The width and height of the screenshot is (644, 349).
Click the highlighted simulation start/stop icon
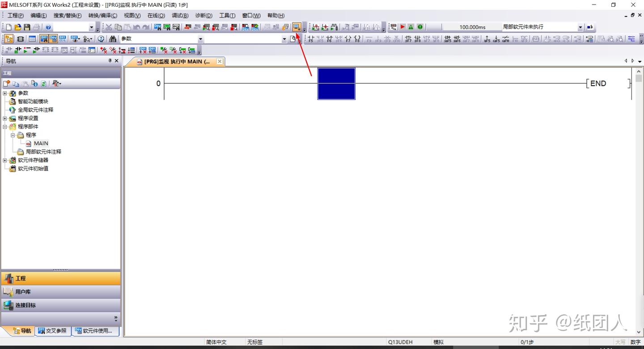point(297,27)
